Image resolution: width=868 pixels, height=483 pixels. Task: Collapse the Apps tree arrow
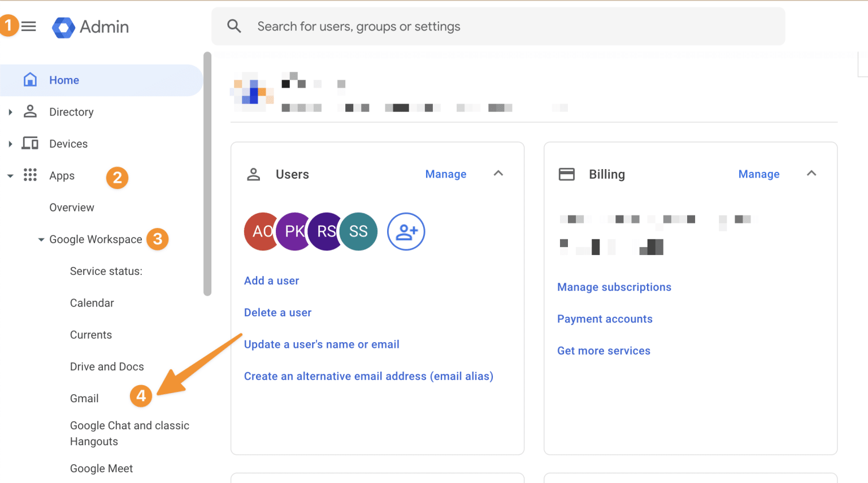click(x=10, y=176)
